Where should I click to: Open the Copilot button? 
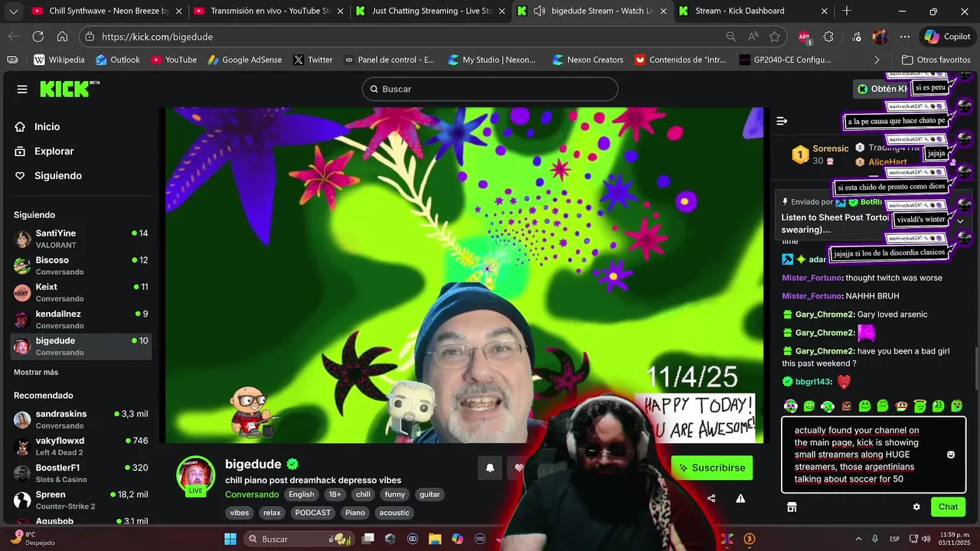pos(948,37)
